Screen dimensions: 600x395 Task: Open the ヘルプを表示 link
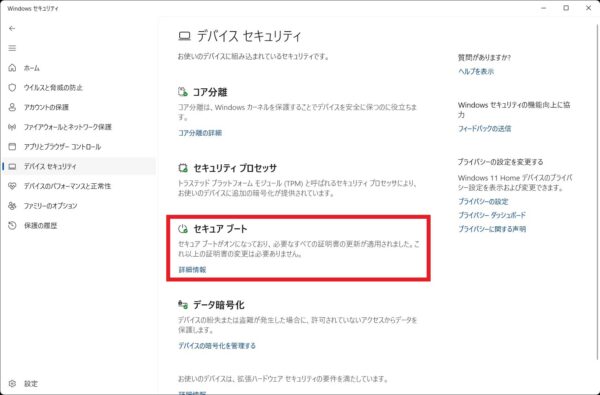(x=476, y=72)
